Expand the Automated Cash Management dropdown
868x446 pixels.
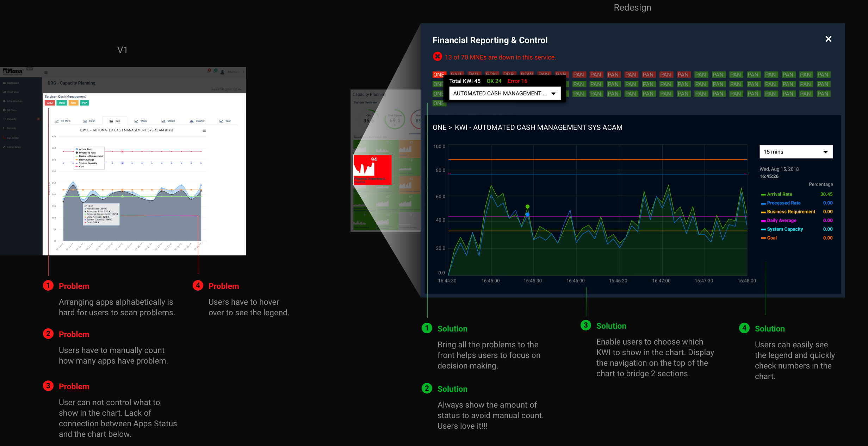pos(504,93)
